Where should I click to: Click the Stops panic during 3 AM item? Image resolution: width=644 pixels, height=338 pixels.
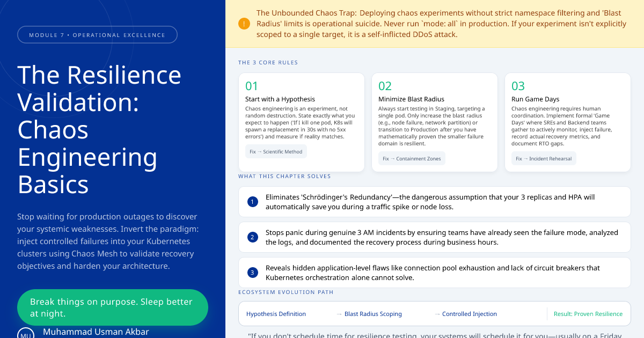[435, 237]
